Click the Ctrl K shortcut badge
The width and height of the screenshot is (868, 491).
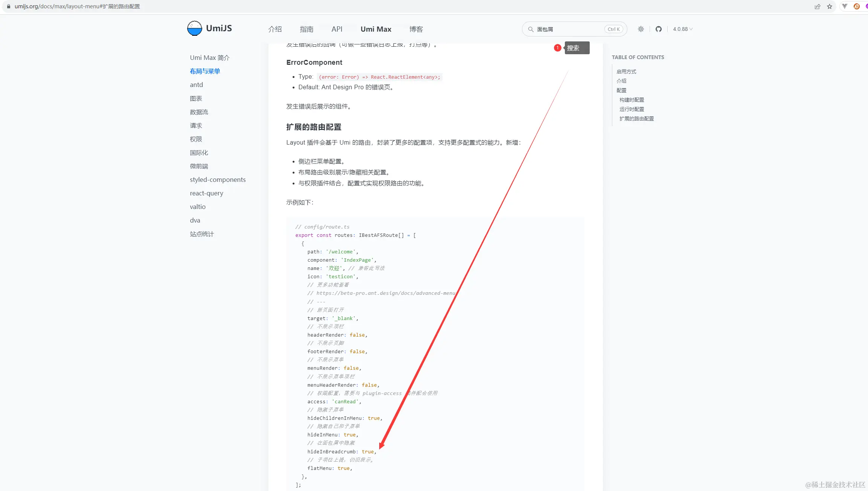614,29
